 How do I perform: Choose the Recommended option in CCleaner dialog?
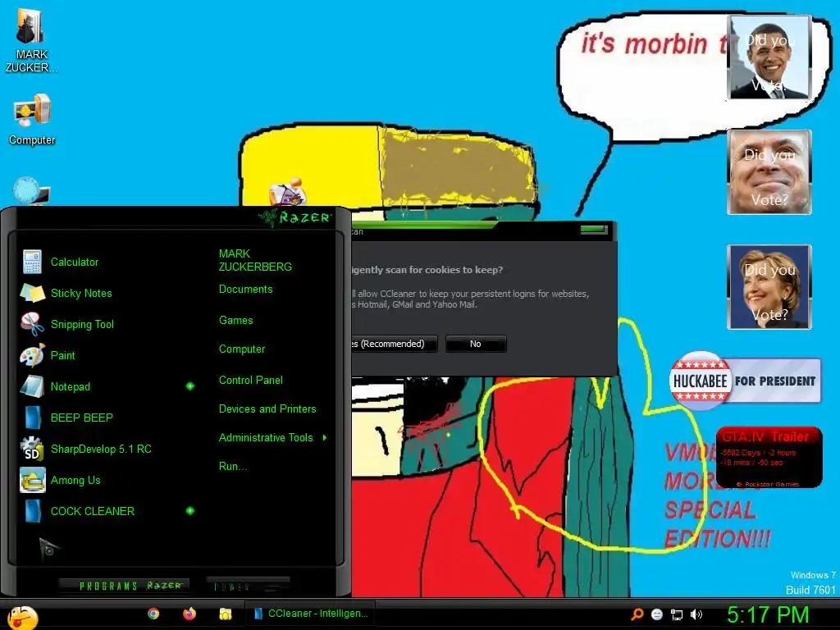(395, 344)
